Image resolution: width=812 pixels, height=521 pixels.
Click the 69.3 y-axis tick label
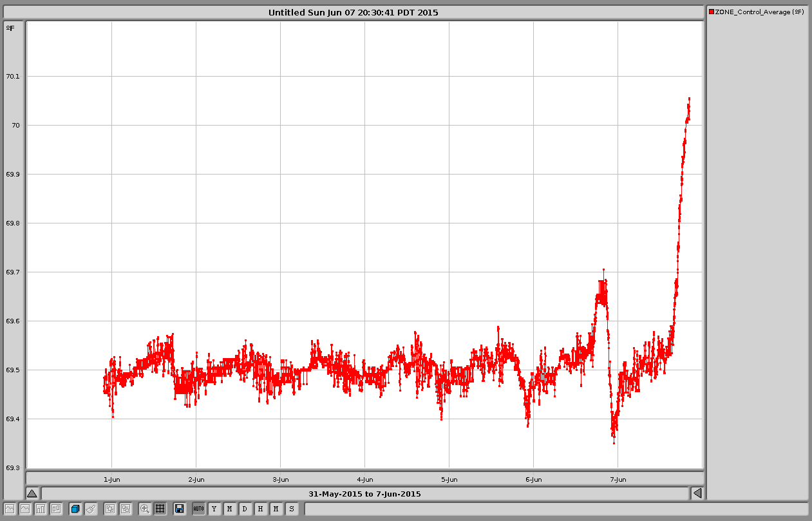coord(13,468)
